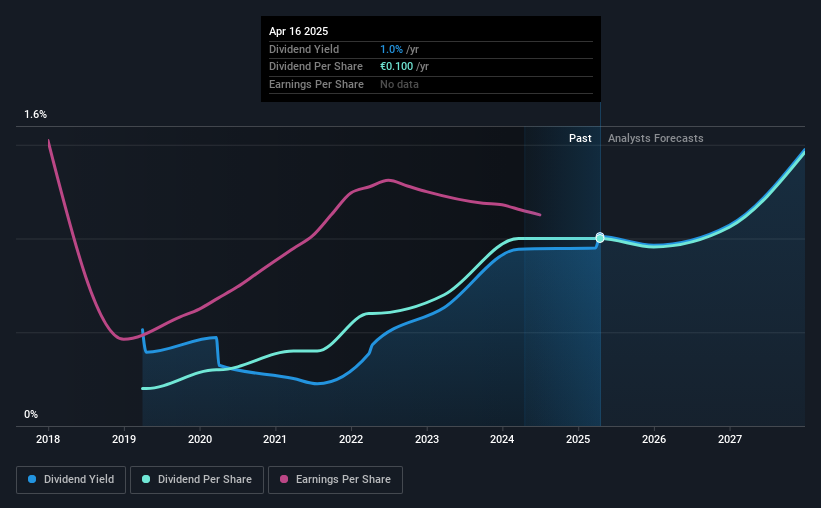Image resolution: width=821 pixels, height=508 pixels.
Task: Click the 2025 x-axis label
Action: pyautogui.click(x=578, y=439)
